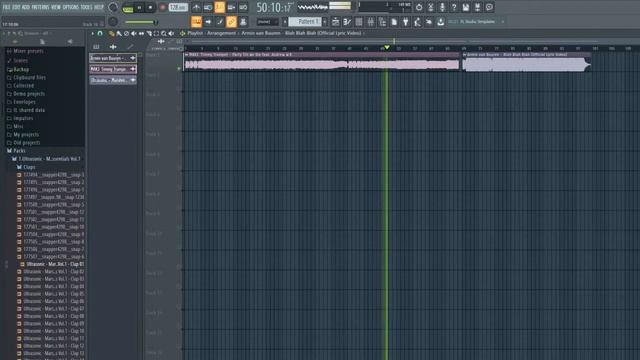Screen dimensions: 640x360
Task: Select the playlist delete tool
Action: point(127,33)
